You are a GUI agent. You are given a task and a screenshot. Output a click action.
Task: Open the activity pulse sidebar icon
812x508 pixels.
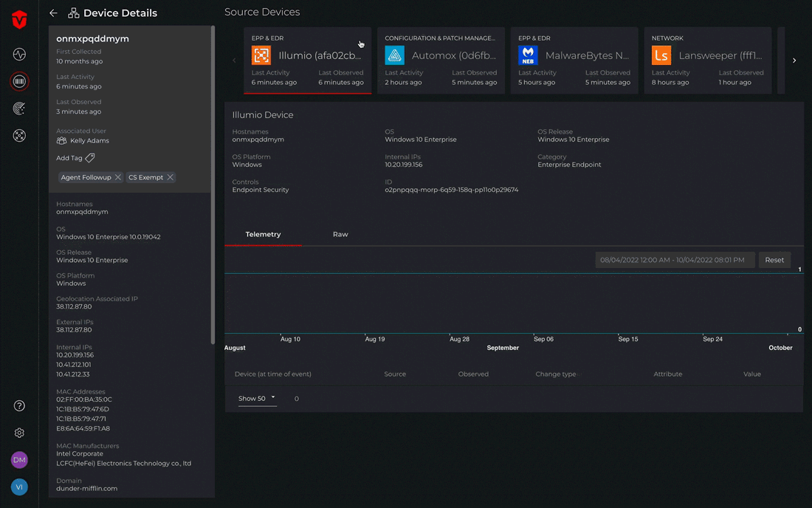pyautogui.click(x=19, y=55)
